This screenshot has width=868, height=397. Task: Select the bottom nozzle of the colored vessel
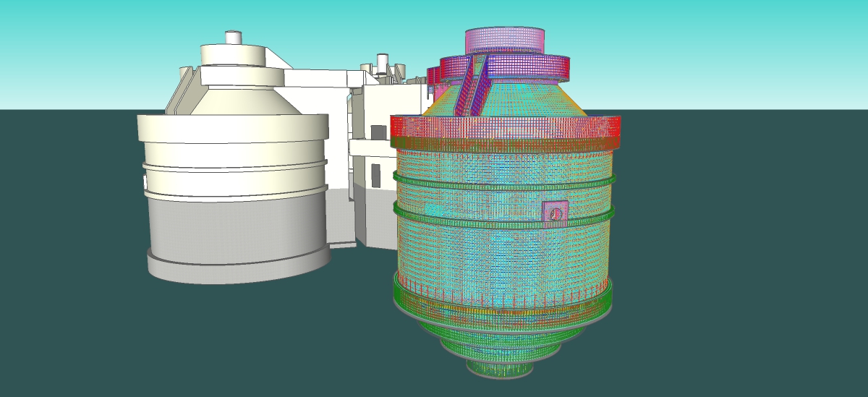[x=501, y=369]
